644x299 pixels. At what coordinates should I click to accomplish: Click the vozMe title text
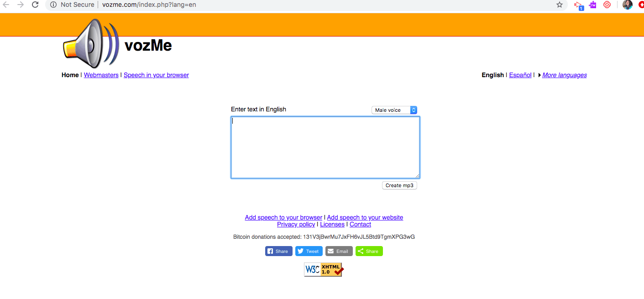click(148, 46)
